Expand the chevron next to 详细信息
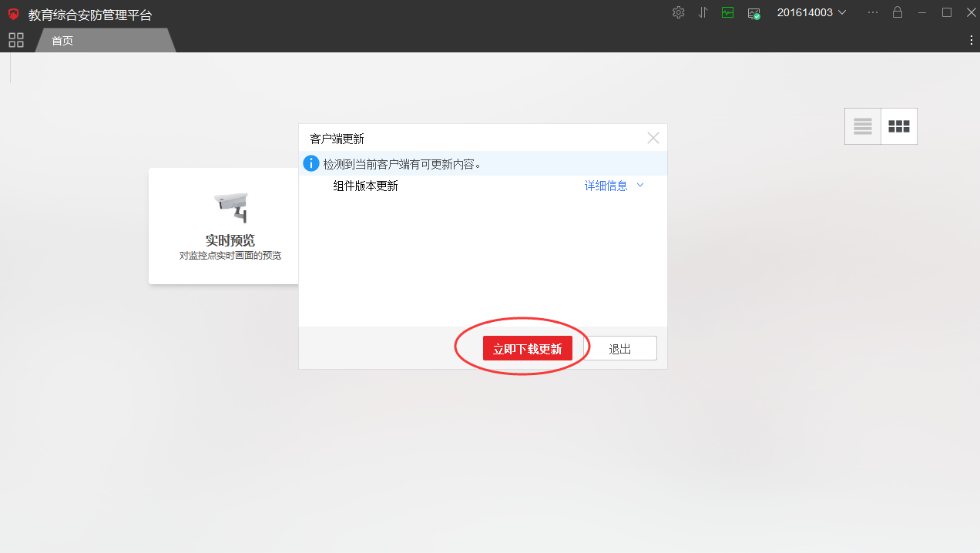 (x=639, y=186)
